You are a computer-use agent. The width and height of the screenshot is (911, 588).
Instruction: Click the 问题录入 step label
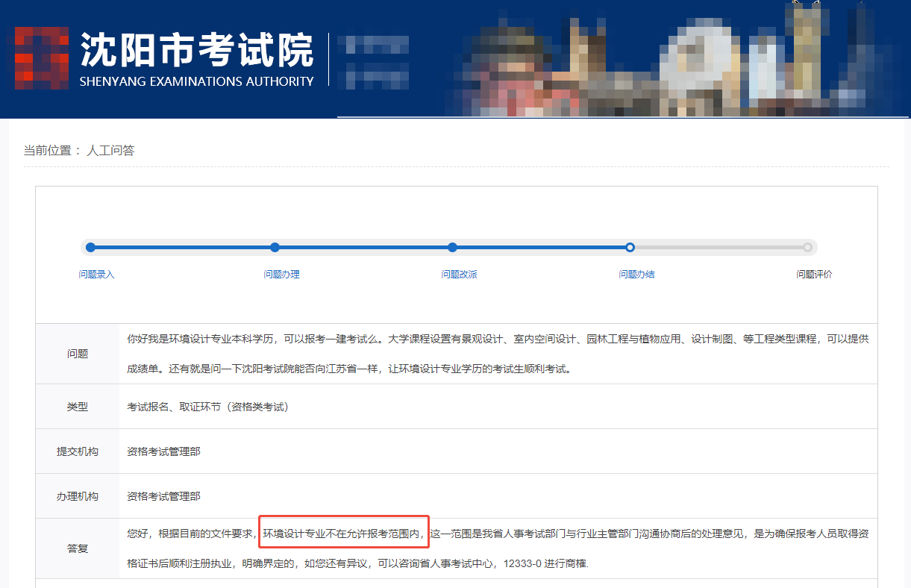(x=97, y=275)
